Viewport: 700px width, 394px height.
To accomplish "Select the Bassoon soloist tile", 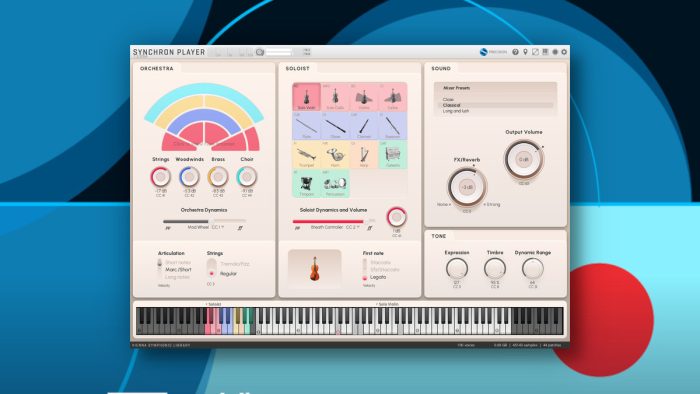I will coord(392,126).
